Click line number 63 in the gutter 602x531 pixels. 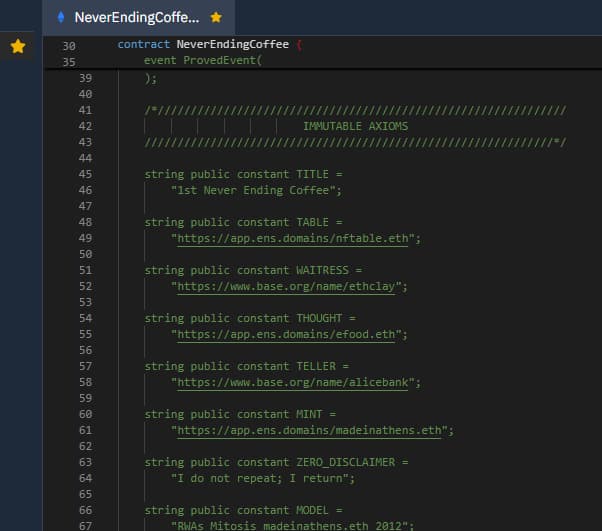[x=85, y=462]
